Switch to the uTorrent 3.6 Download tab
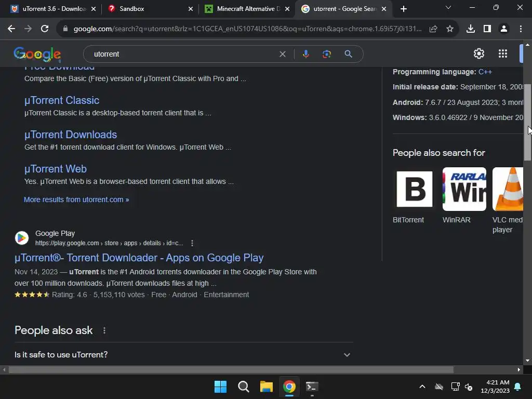The image size is (532, 399). click(x=52, y=9)
